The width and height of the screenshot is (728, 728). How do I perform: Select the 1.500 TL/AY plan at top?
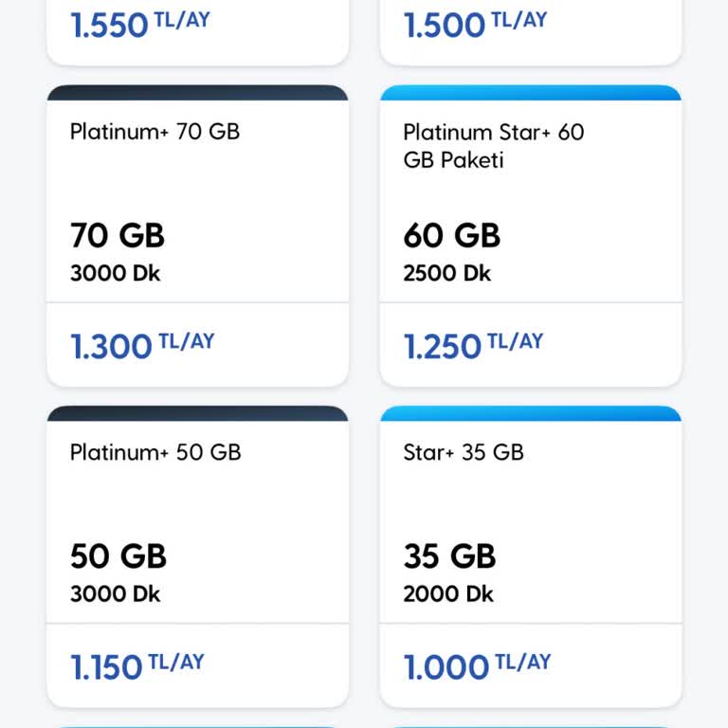coord(475,24)
